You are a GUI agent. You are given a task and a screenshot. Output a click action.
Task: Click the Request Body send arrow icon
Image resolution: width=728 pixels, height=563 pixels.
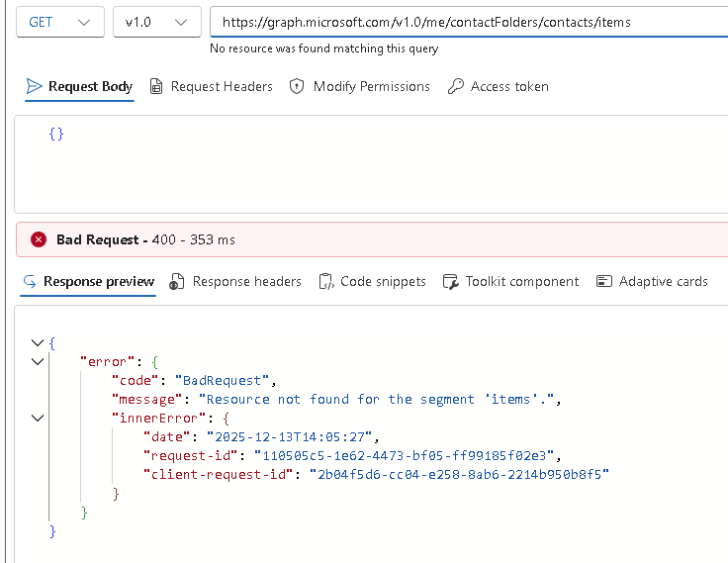pyautogui.click(x=34, y=86)
